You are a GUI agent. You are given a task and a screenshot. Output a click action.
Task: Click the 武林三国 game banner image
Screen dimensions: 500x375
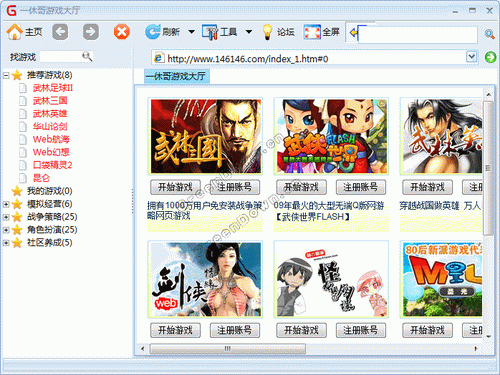[x=206, y=136]
